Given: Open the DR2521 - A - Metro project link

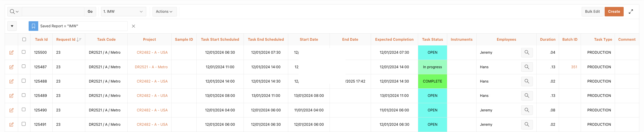Looking at the screenshot, I should [x=151, y=67].
